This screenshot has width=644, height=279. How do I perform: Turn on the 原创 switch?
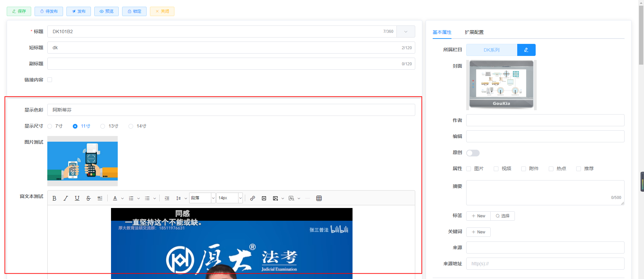point(473,153)
